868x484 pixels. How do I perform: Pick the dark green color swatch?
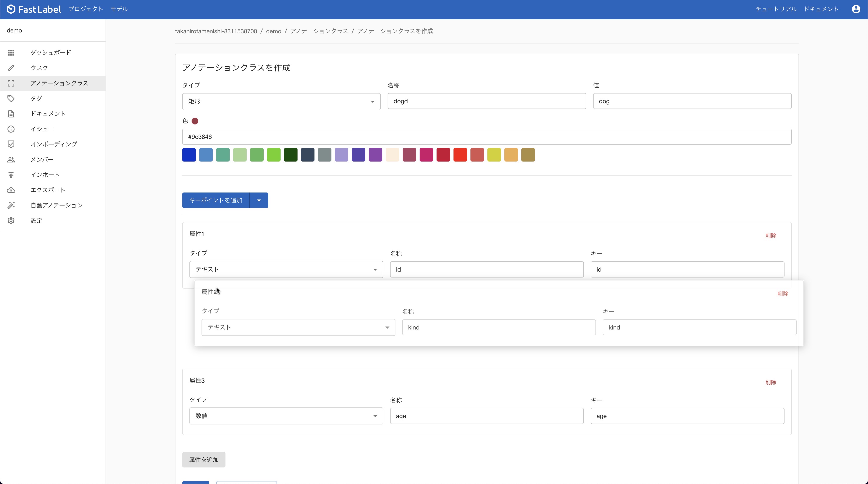tap(291, 155)
